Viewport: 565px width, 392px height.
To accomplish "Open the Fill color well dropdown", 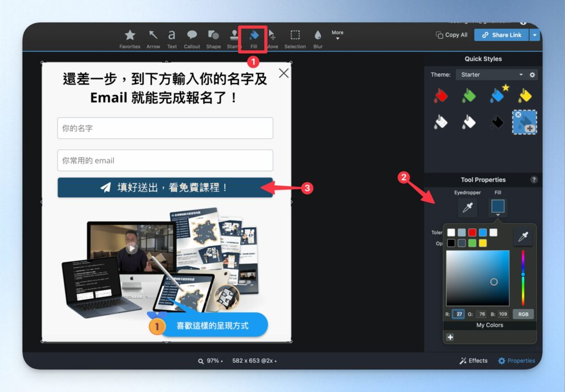I will pyautogui.click(x=498, y=207).
